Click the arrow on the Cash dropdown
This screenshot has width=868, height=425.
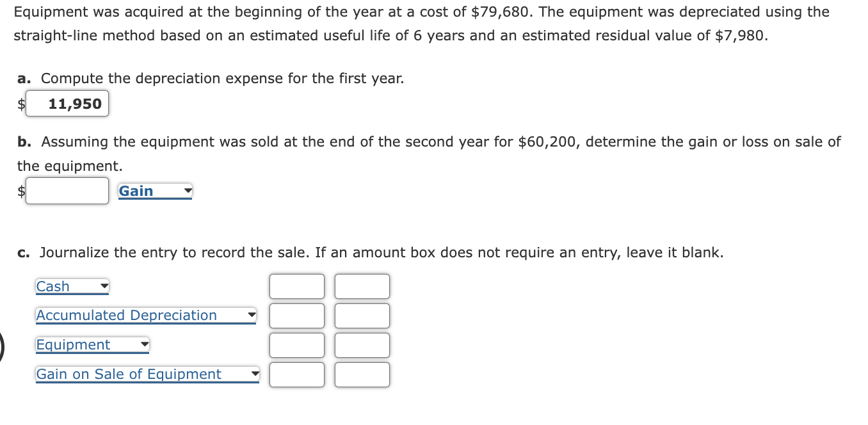click(103, 286)
